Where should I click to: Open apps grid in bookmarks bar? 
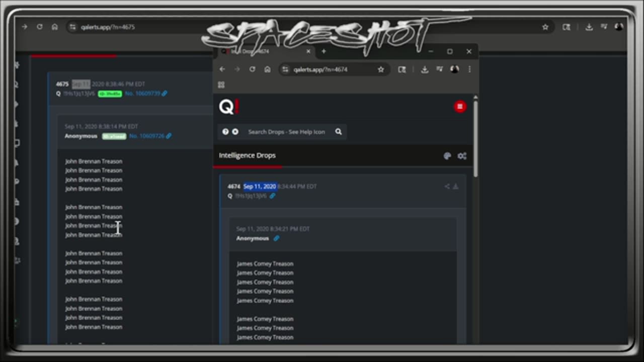coord(221,84)
